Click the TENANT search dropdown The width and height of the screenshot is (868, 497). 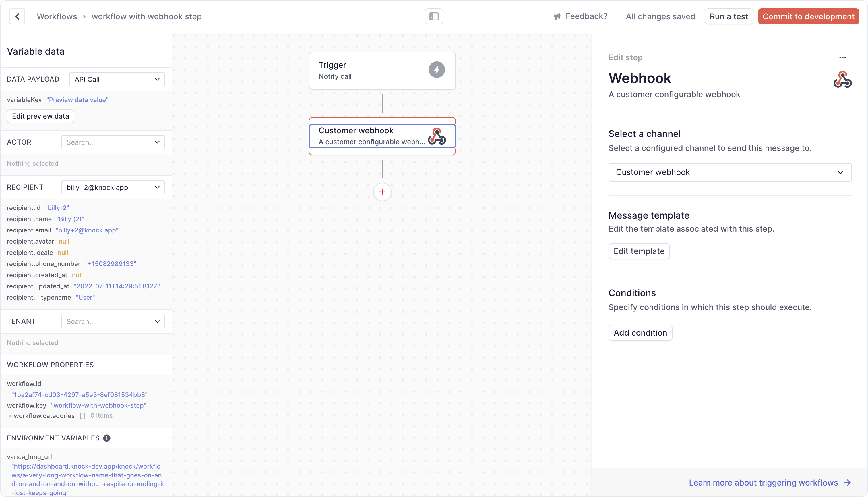pos(113,321)
